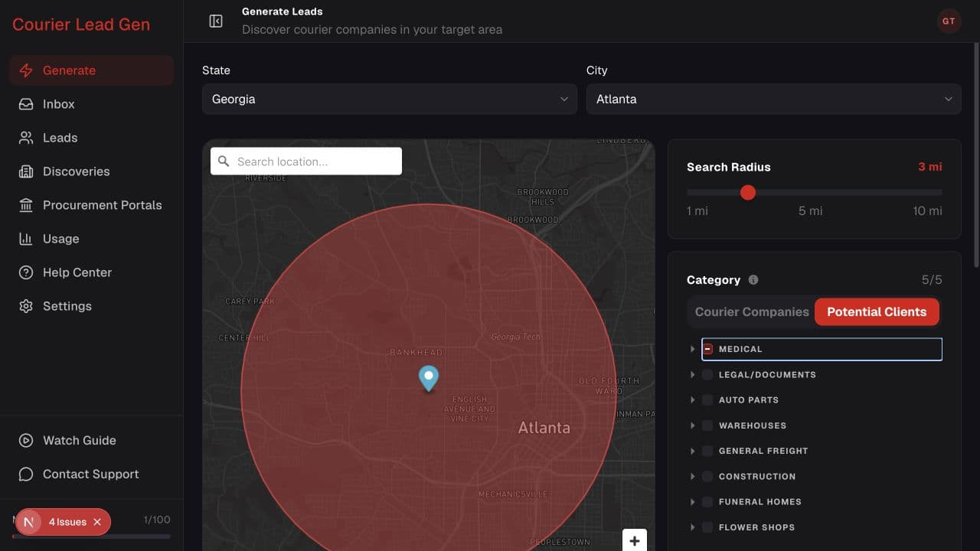Screen dimensions: 980x551
Task: Click the Usage bar chart icon
Action: pyautogui.click(x=26, y=239)
